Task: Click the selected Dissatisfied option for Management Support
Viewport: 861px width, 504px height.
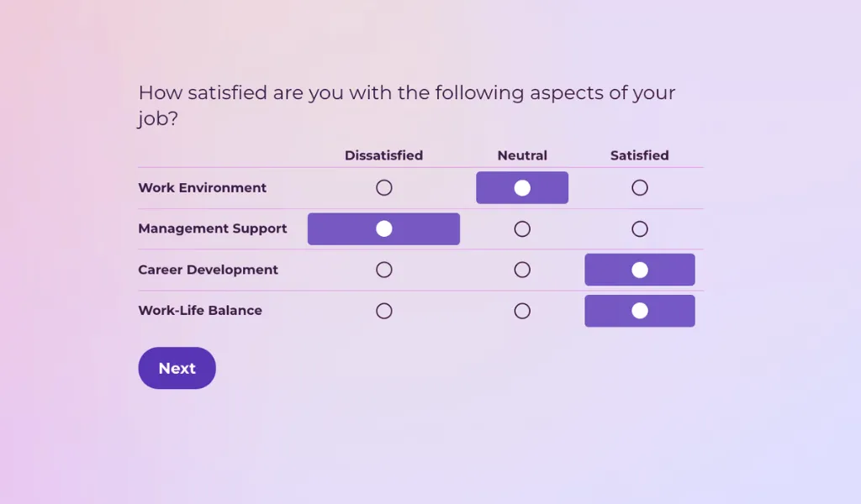Action: (384, 228)
